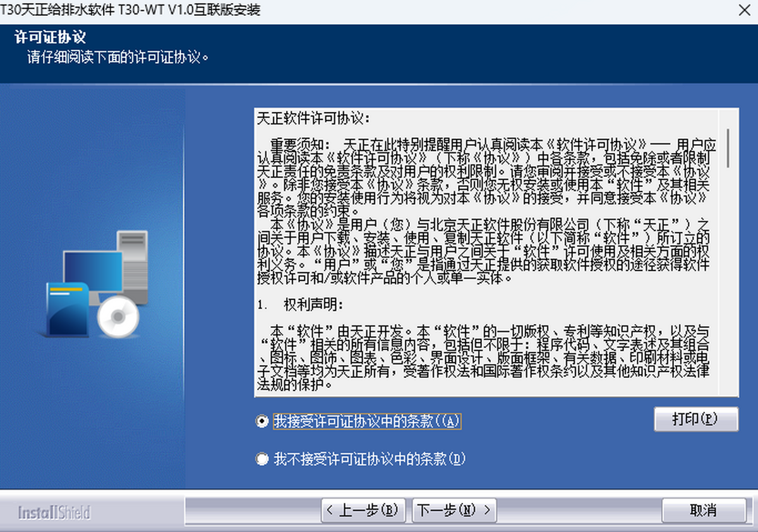
Task: Go back with 上一步(B) button
Action: 363,510
